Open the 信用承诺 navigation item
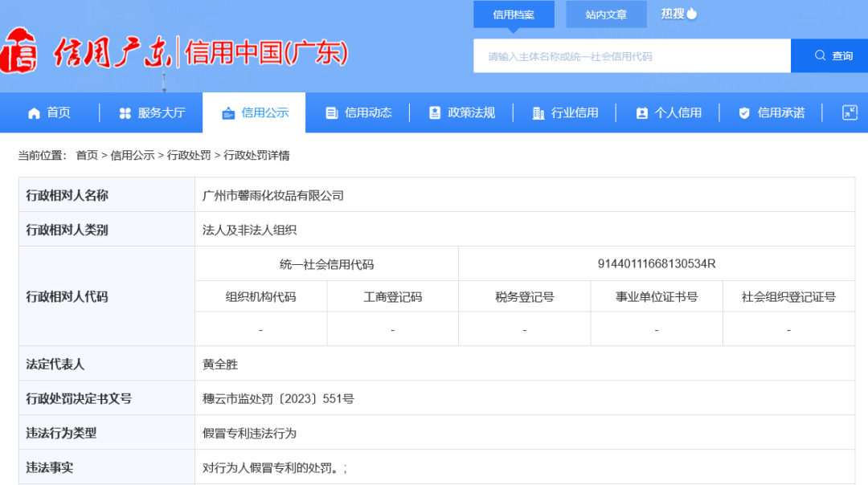868x485 pixels. coord(772,112)
